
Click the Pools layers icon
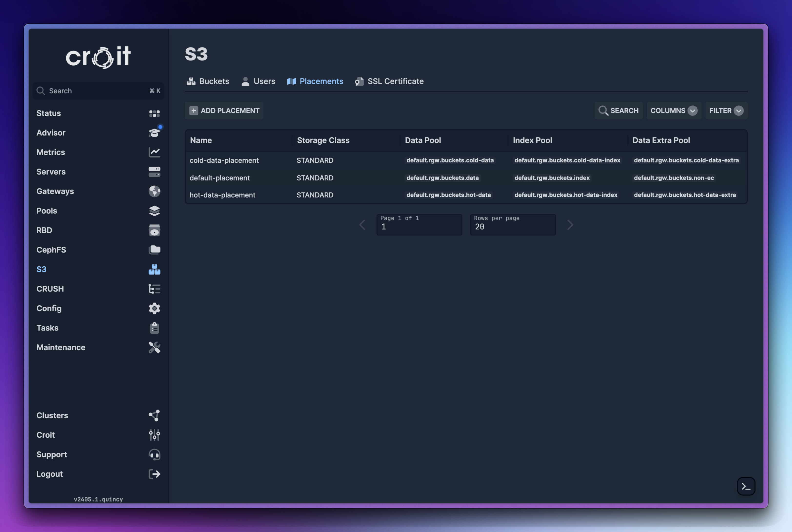pos(154,211)
